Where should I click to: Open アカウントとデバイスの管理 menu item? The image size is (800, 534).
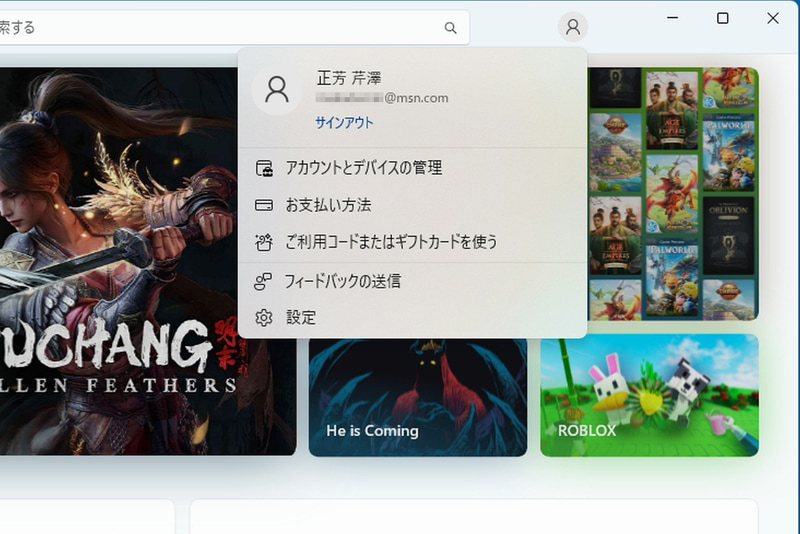412,168
